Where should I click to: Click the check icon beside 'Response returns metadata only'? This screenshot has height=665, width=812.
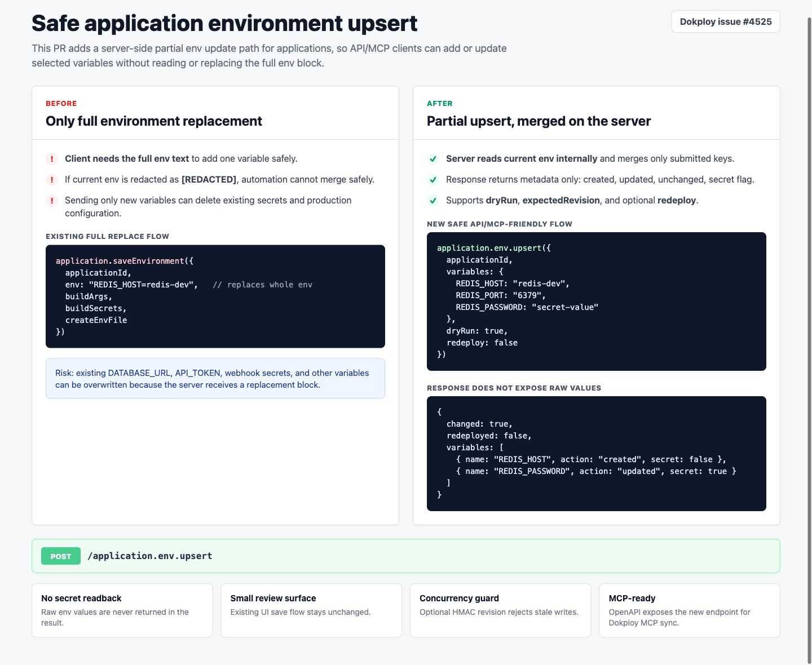click(x=433, y=180)
